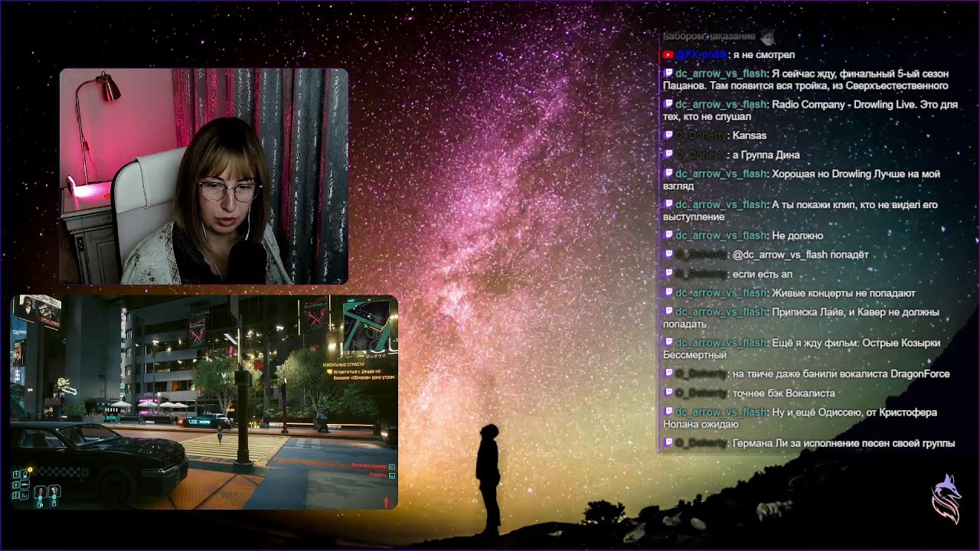The height and width of the screenshot is (551, 980).
Task: Select chat text "Не должно"
Action: point(798,236)
